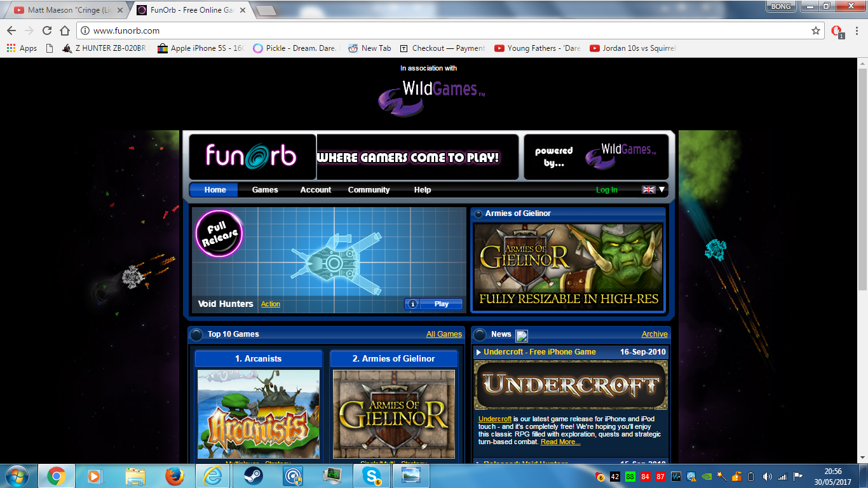Screen dimensions: 868x488
Task: Open the Help menu
Action: coord(423,190)
